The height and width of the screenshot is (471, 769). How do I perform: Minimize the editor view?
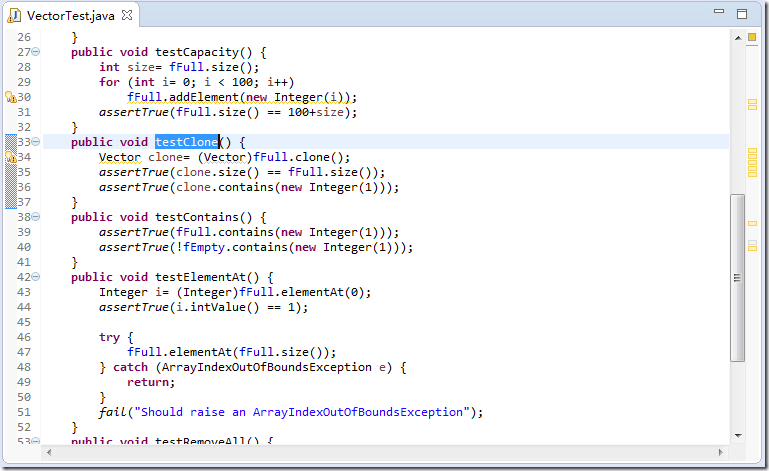pyautogui.click(x=719, y=12)
